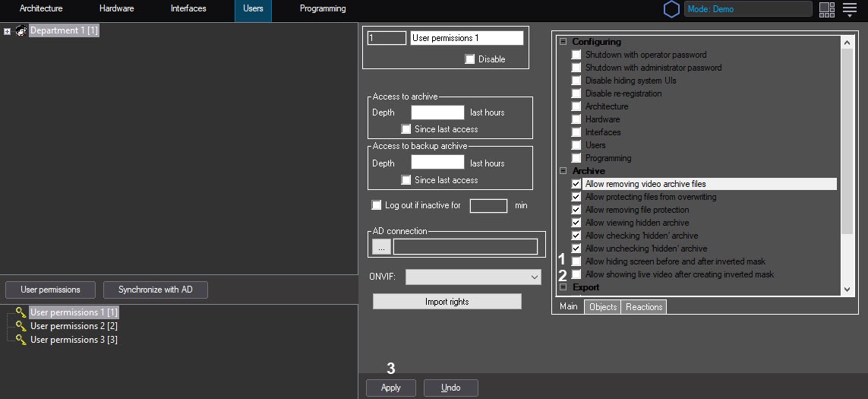The width and height of the screenshot is (868, 399).
Task: Enable 'Allow hiding screen before and after inverted mask'
Action: [576, 261]
